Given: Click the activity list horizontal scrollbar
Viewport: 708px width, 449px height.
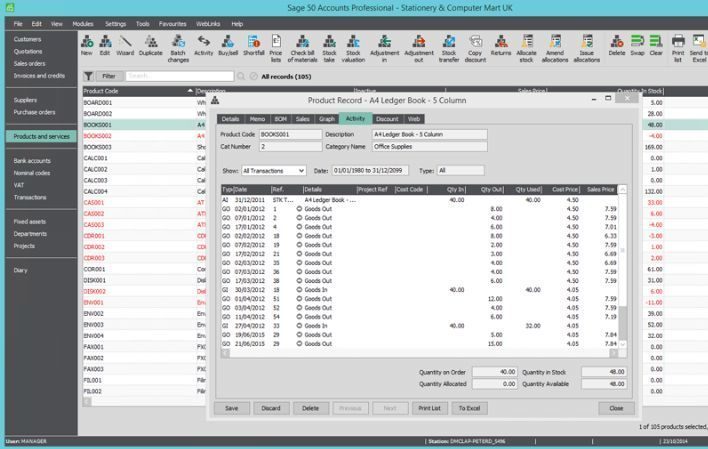Looking at the screenshot, I should pyautogui.click(x=419, y=353).
